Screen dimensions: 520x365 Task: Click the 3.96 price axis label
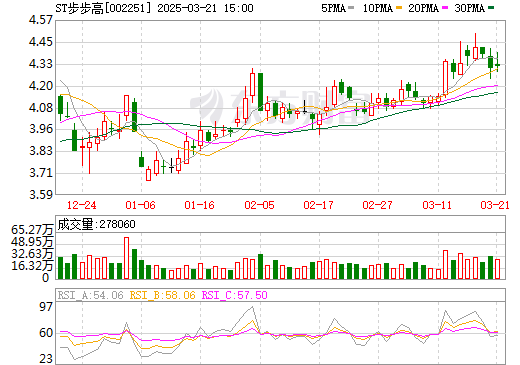click(41, 129)
